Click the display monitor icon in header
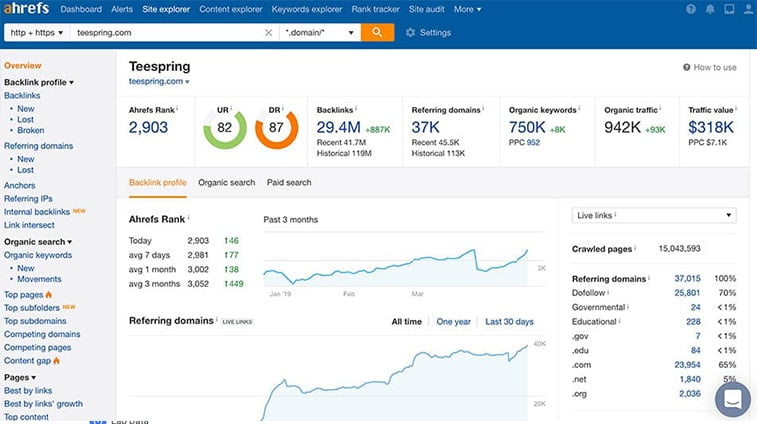 click(x=729, y=9)
